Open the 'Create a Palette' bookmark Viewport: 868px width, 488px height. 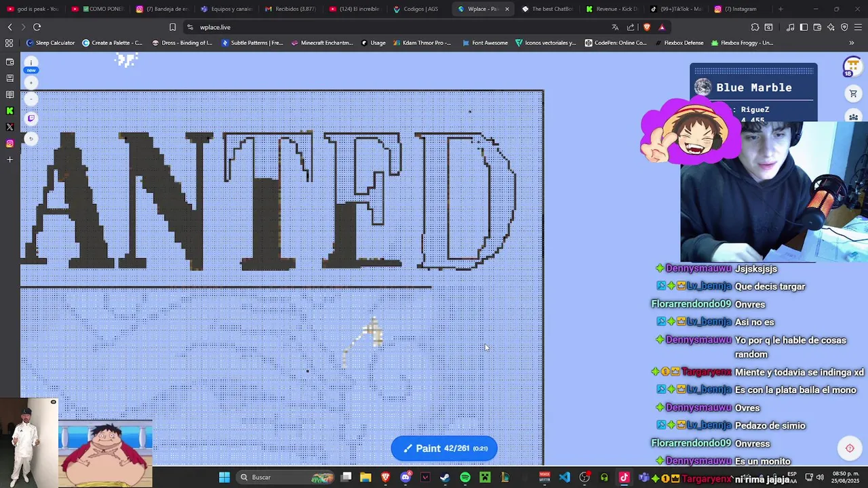point(112,43)
